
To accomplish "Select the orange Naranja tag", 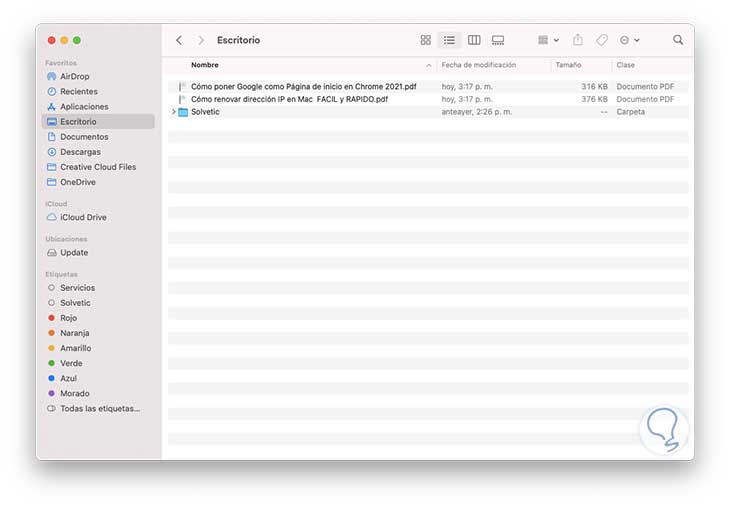I will [98, 333].
